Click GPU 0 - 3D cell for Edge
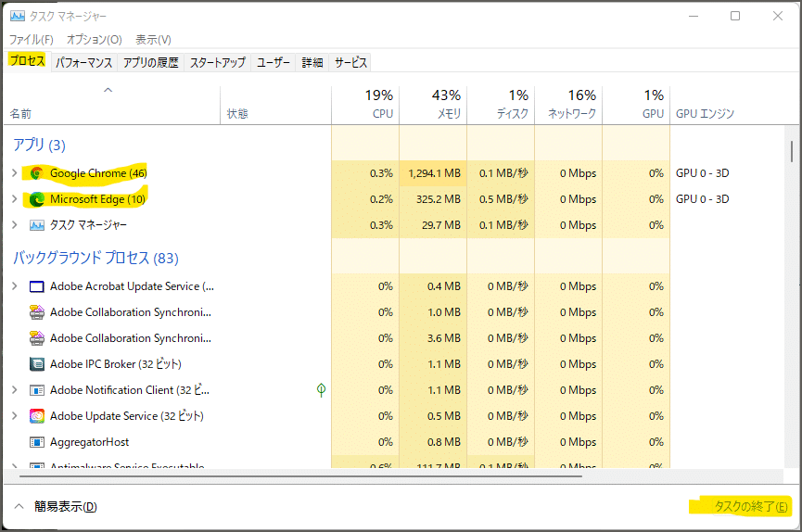 click(702, 199)
